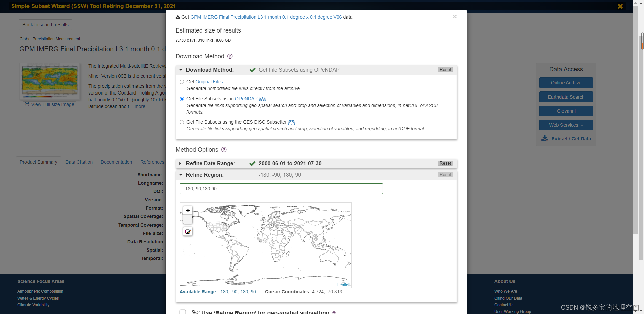Screen dimensions: 644x314
Task: Open User Working Group footer link
Action: (x=513, y=312)
